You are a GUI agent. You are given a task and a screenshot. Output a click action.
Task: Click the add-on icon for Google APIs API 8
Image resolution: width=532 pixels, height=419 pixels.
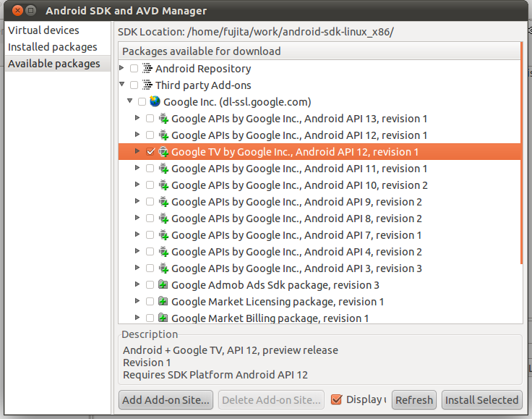(x=163, y=218)
